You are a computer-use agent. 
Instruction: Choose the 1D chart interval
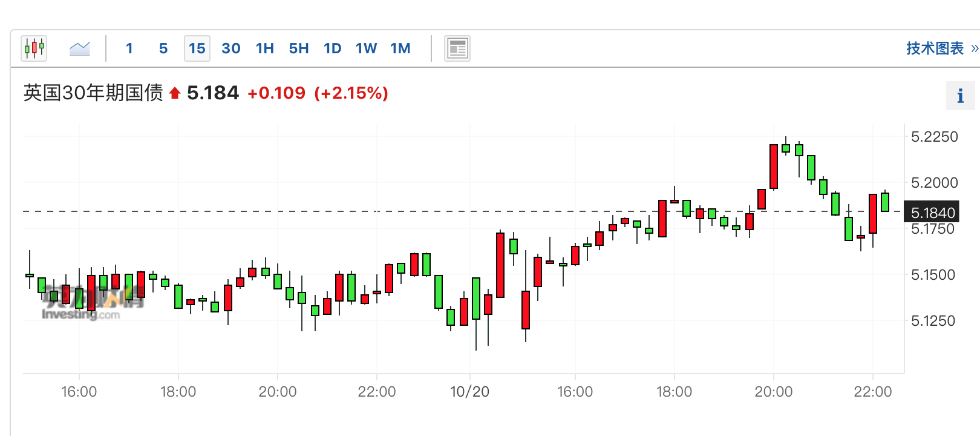pyautogui.click(x=333, y=48)
